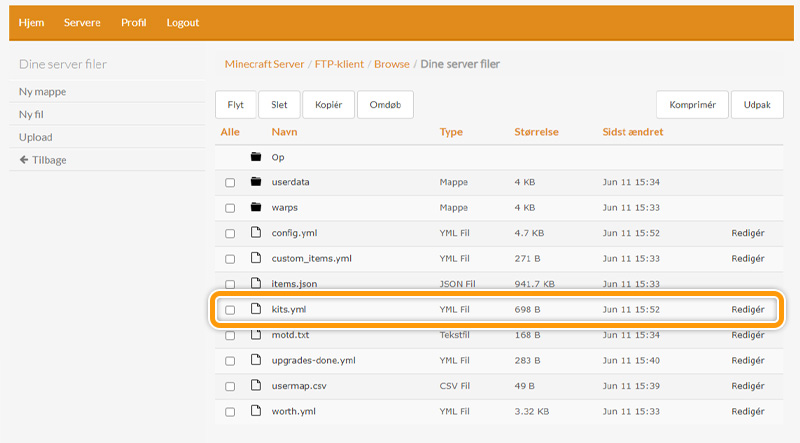Choose Ny fil in the sidebar
Viewport: 800px width, 443px height.
click(31, 114)
